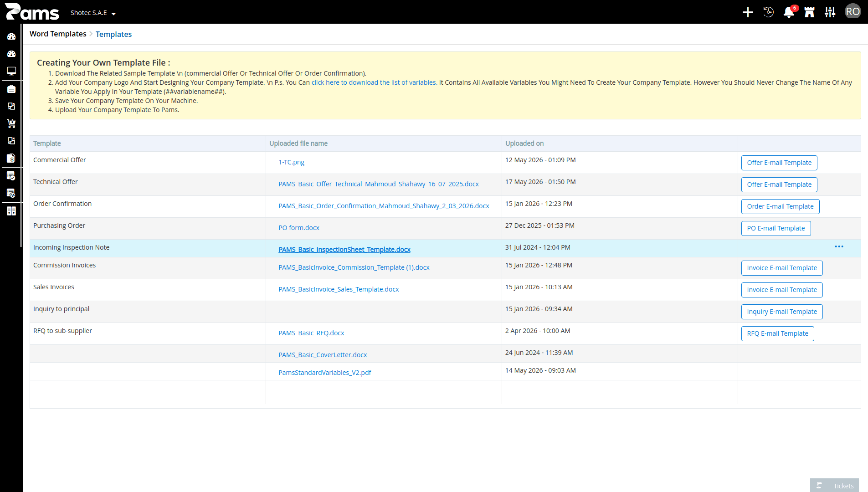868x492 pixels.
Task: Open the monitor screen sidebar icon
Action: [11, 71]
